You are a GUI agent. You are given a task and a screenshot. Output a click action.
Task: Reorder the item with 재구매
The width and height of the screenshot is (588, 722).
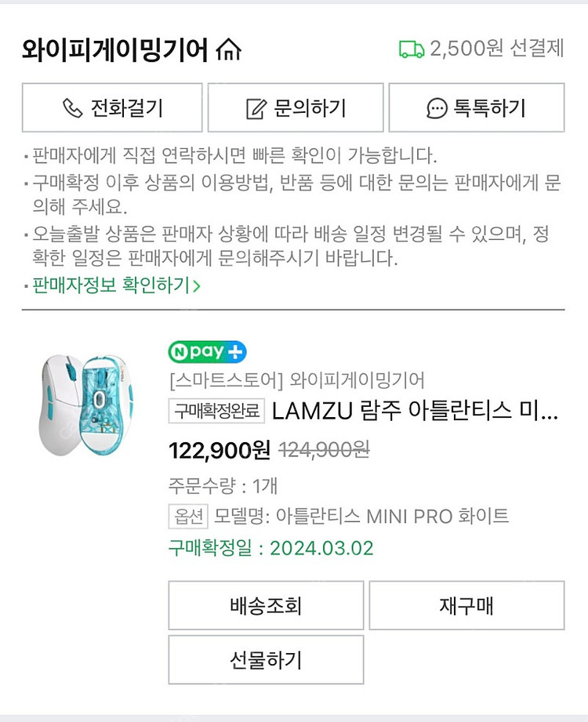[466, 605]
